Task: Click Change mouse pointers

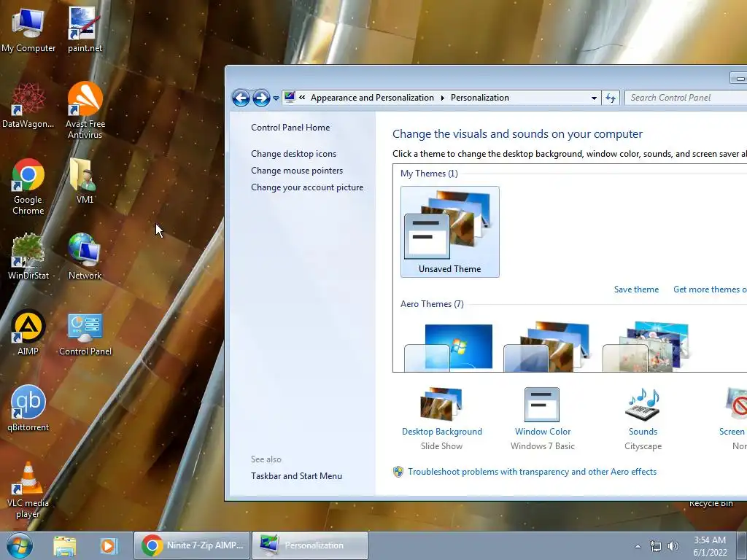Action: click(x=297, y=171)
